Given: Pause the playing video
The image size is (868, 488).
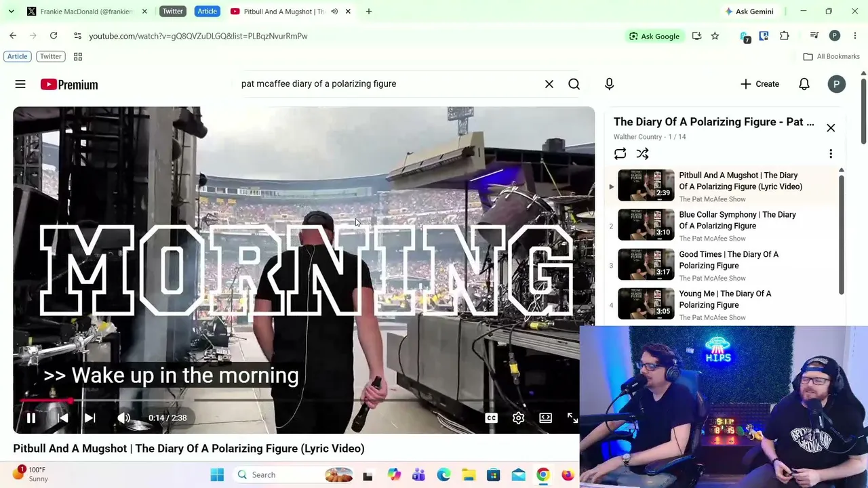Looking at the screenshot, I should tap(31, 418).
